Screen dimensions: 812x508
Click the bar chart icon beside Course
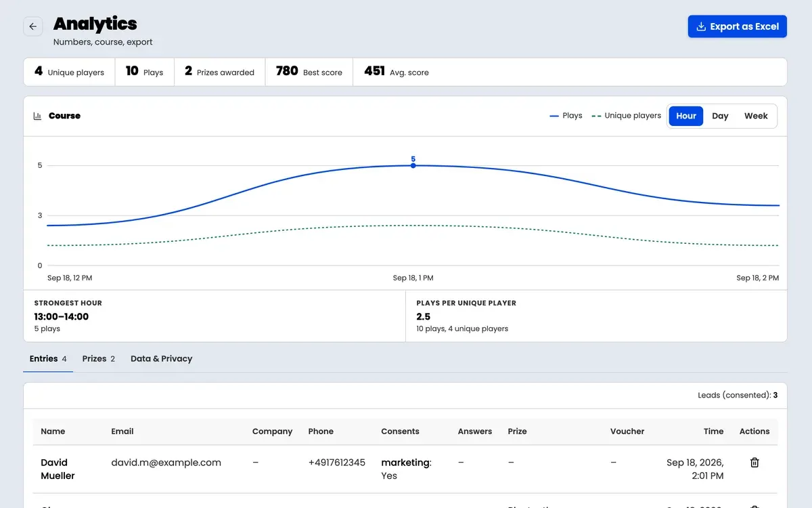coord(38,116)
